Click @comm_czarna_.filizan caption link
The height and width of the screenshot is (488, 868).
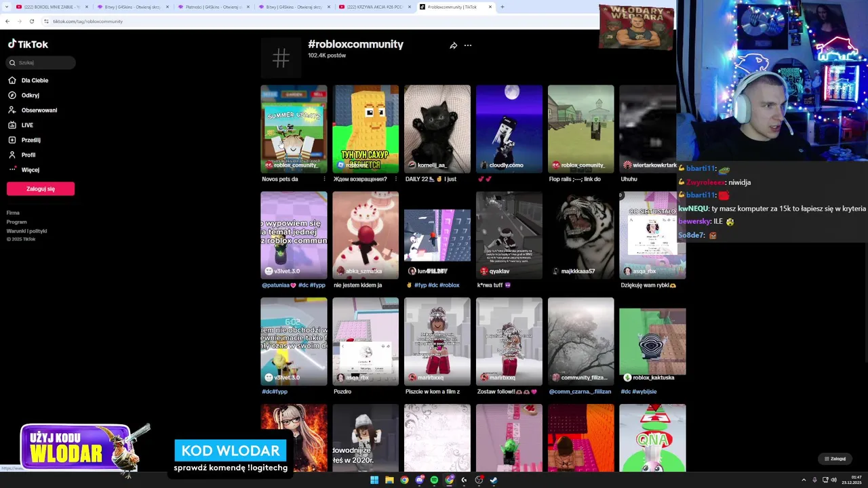pos(580,392)
